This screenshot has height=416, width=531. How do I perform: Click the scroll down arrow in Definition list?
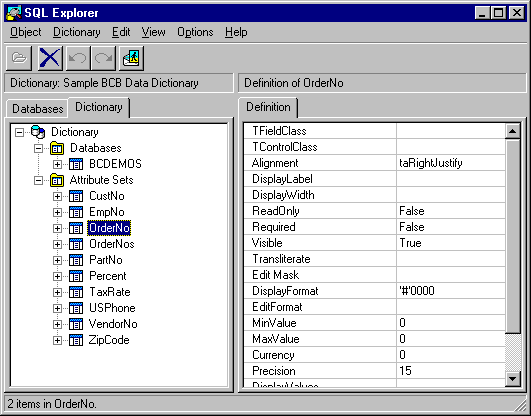[x=512, y=379]
